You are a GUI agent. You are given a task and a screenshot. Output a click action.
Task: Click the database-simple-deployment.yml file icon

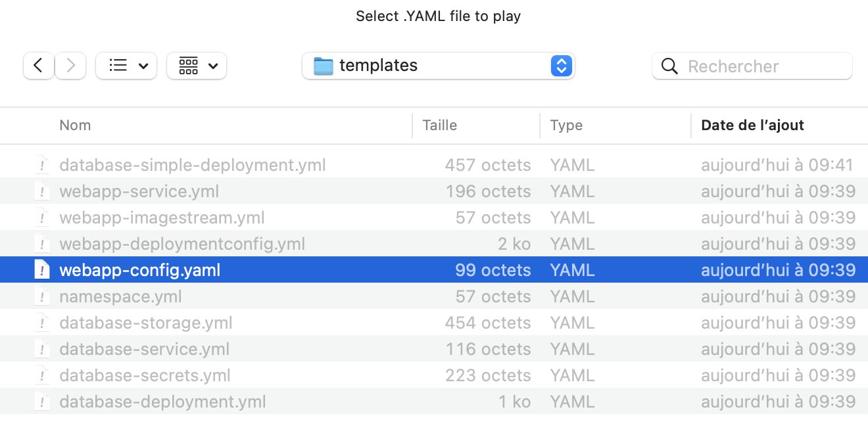(x=42, y=165)
